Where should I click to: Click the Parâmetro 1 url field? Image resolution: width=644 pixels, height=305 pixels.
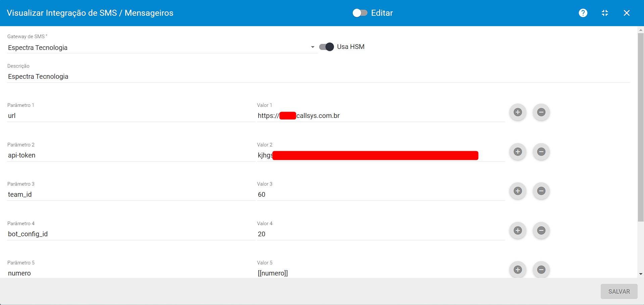[x=131, y=116]
